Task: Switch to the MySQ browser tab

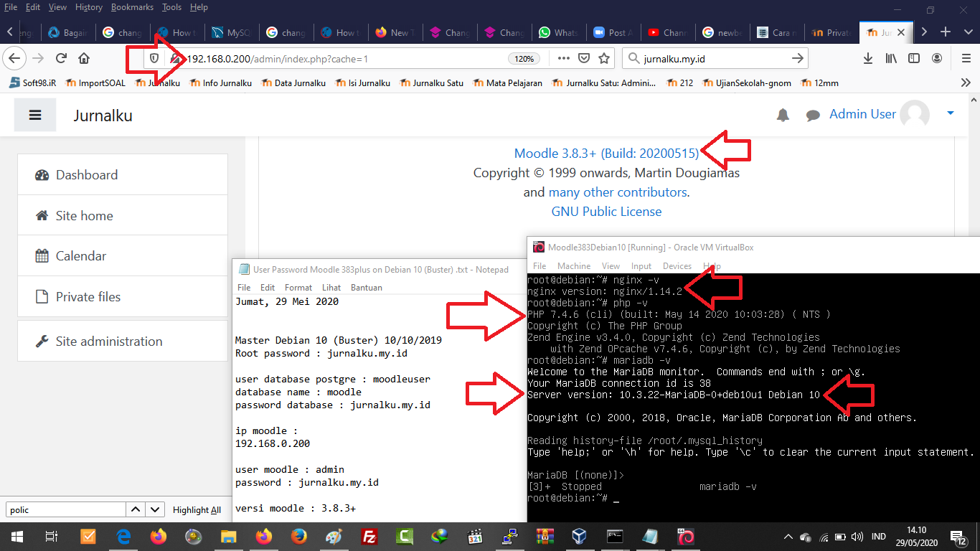Action: (232, 32)
